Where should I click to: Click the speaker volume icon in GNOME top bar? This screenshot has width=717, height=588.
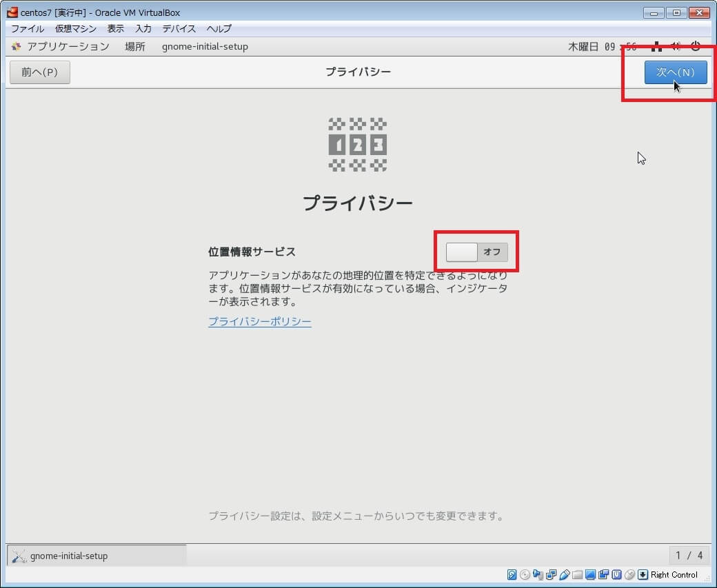(676, 46)
